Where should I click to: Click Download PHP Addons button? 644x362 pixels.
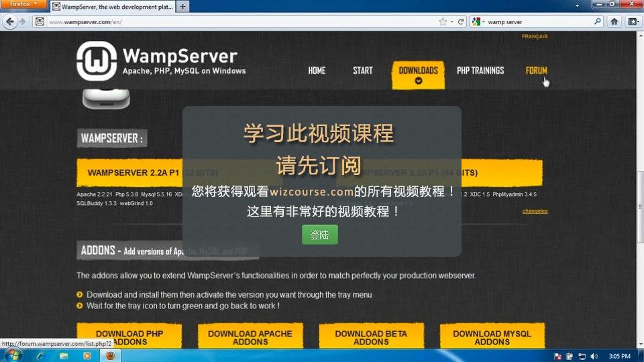[129, 337]
